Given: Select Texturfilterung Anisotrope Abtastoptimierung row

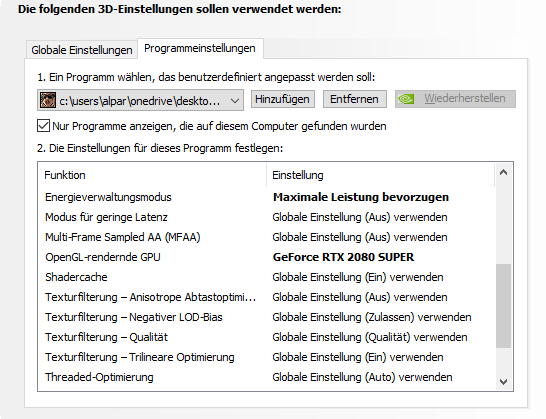Looking at the screenshot, I should click(266, 297).
